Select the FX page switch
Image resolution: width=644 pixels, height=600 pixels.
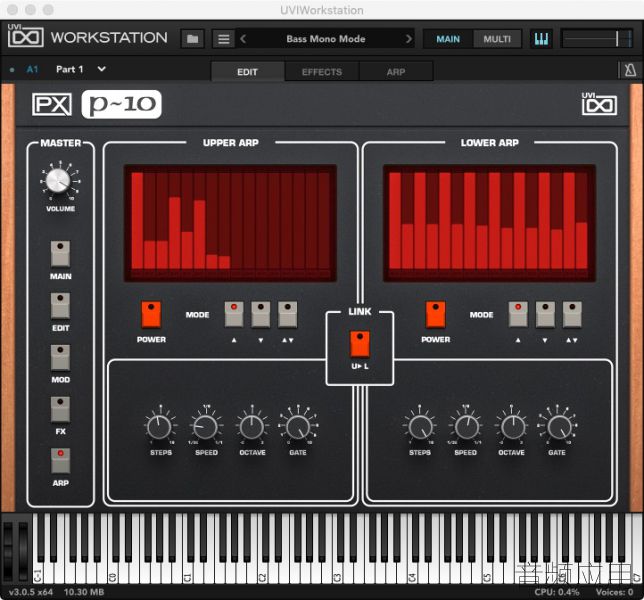(60, 409)
